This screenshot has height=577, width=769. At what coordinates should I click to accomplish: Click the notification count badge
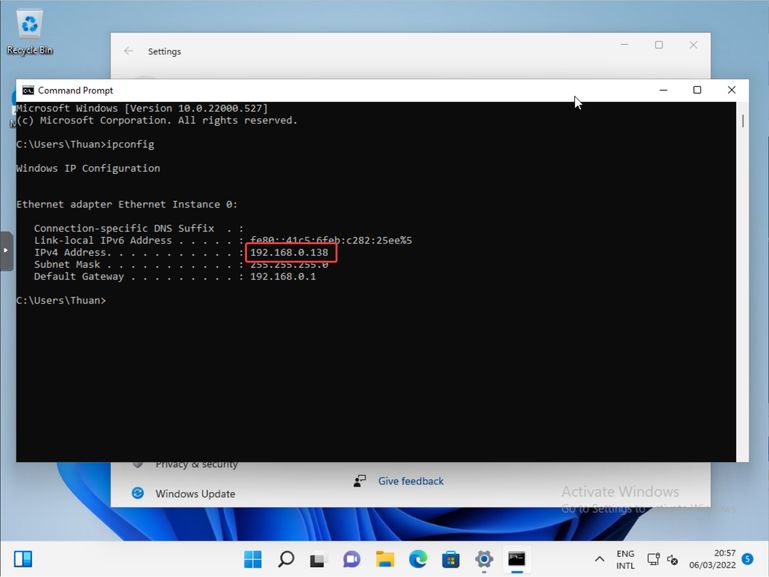click(x=748, y=559)
